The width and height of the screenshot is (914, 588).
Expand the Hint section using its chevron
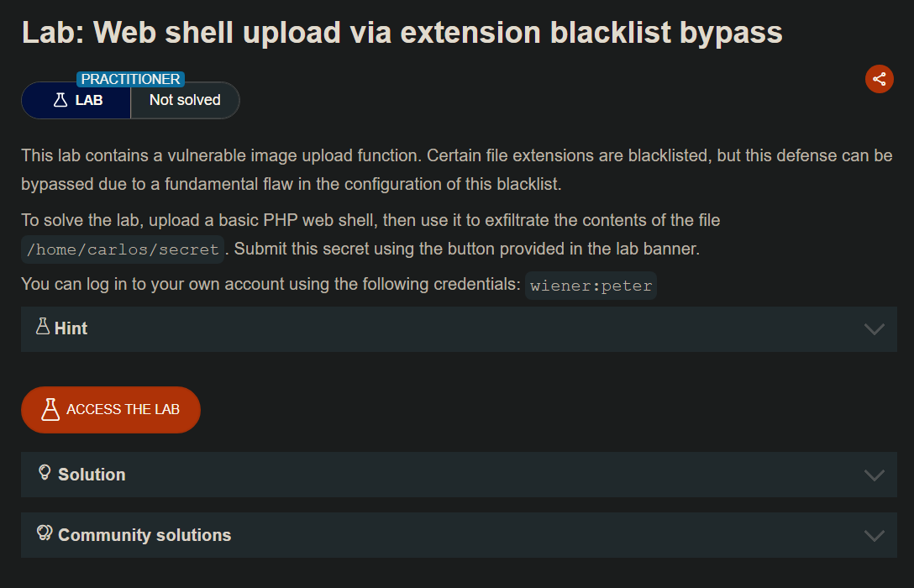pyautogui.click(x=874, y=329)
